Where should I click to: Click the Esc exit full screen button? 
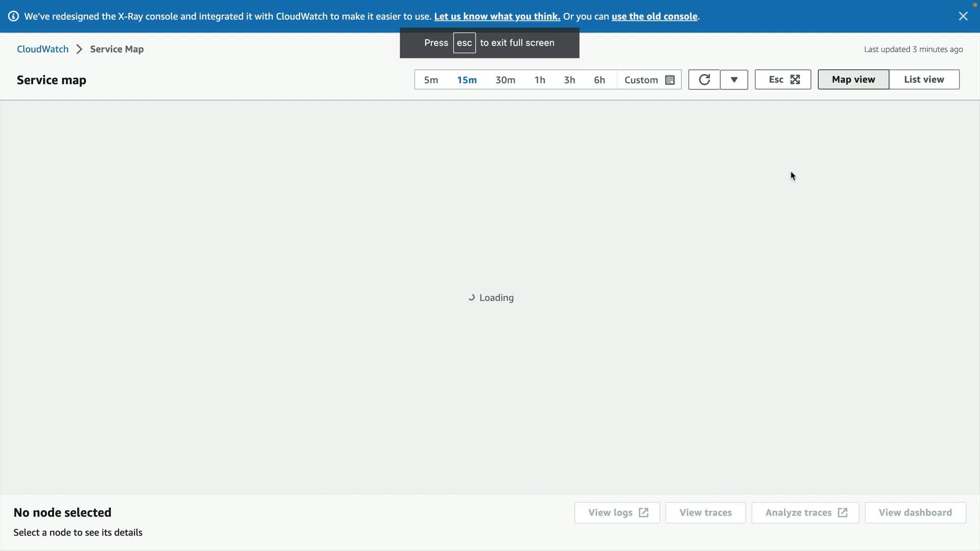tap(782, 80)
